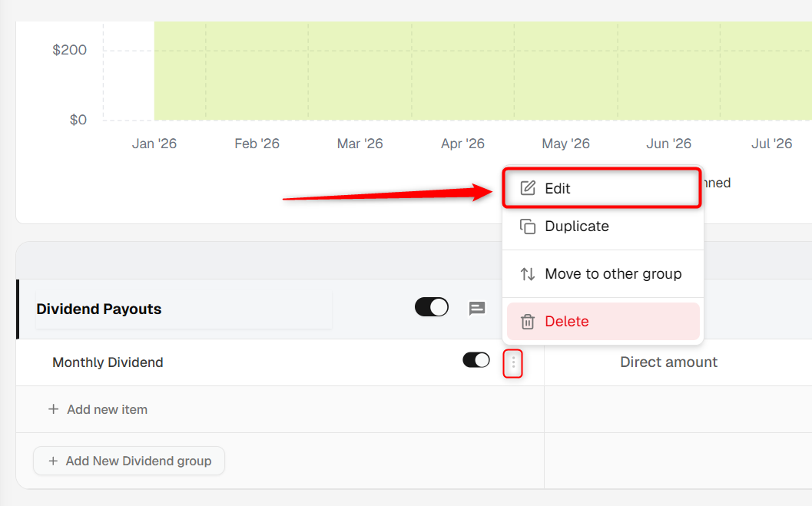812x506 pixels.
Task: Click Add New Dividend group button
Action: (129, 461)
